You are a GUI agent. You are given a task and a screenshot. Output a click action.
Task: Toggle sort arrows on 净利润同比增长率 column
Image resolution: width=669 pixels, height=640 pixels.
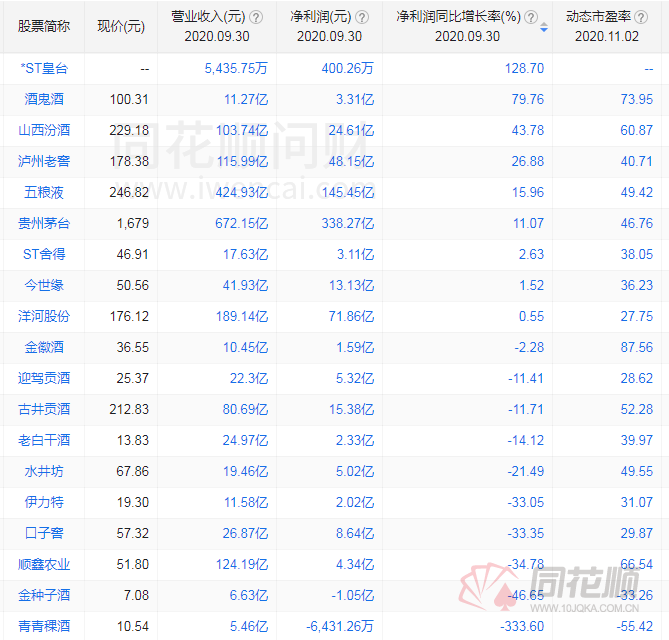click(544, 28)
